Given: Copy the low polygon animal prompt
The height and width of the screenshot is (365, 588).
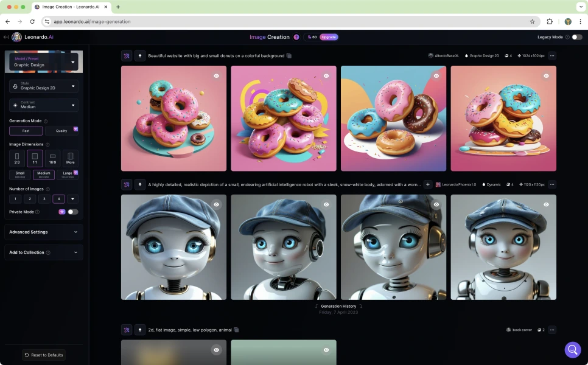Looking at the screenshot, I should [x=236, y=330].
